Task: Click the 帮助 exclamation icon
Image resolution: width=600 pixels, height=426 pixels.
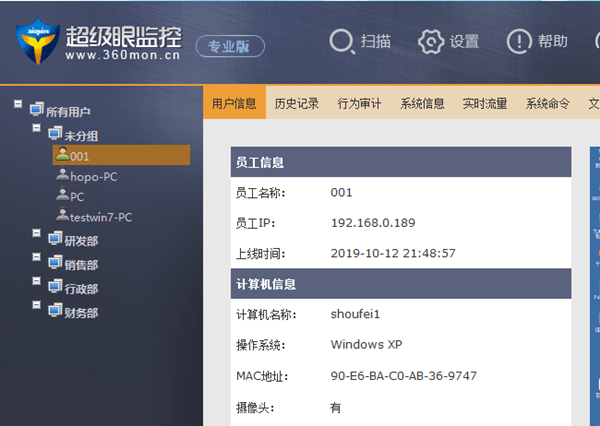Action: [x=519, y=41]
